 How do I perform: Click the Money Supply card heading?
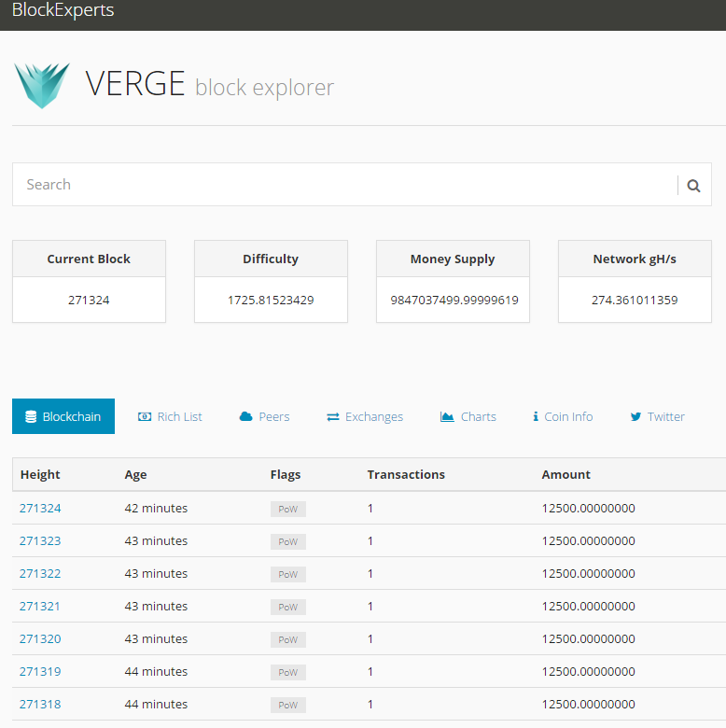pos(453,259)
